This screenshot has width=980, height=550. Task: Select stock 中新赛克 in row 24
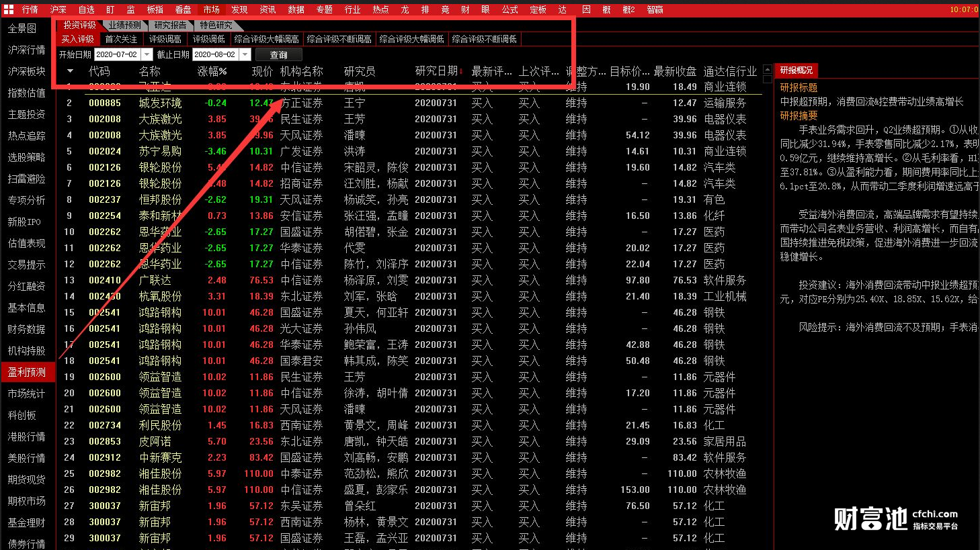160,457
